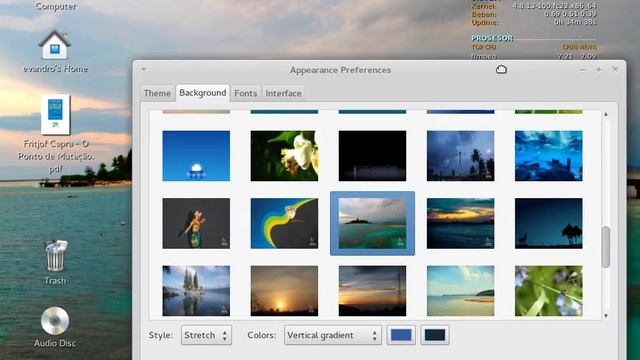The image size is (640, 360).
Task: Click the wallpaper list scrollbar thumb
Action: tap(606, 247)
